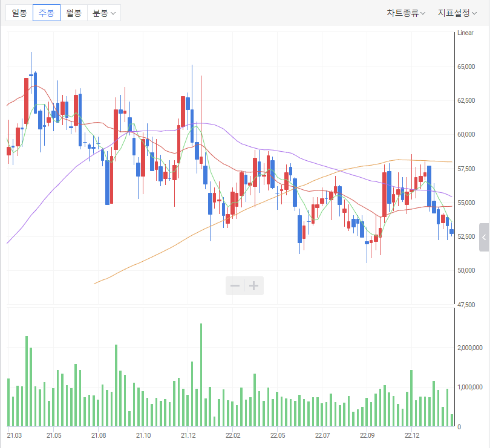Zoom in the chart with plus button
This screenshot has width=490, height=448.
(254, 285)
